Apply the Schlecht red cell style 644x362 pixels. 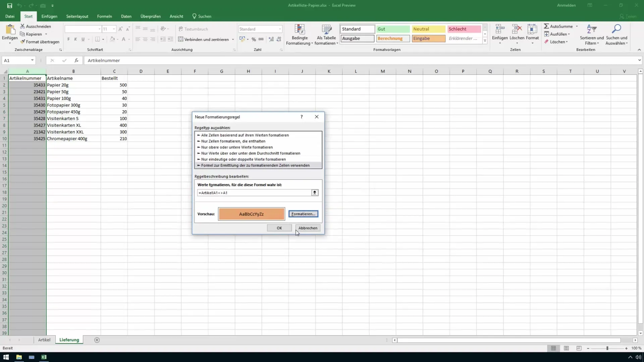pyautogui.click(x=464, y=29)
